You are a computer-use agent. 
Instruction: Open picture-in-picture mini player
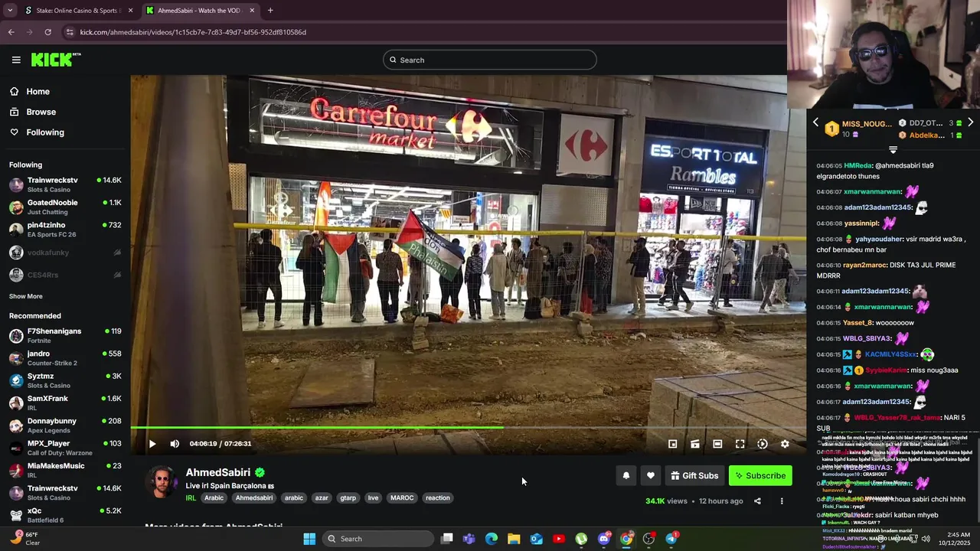click(672, 444)
